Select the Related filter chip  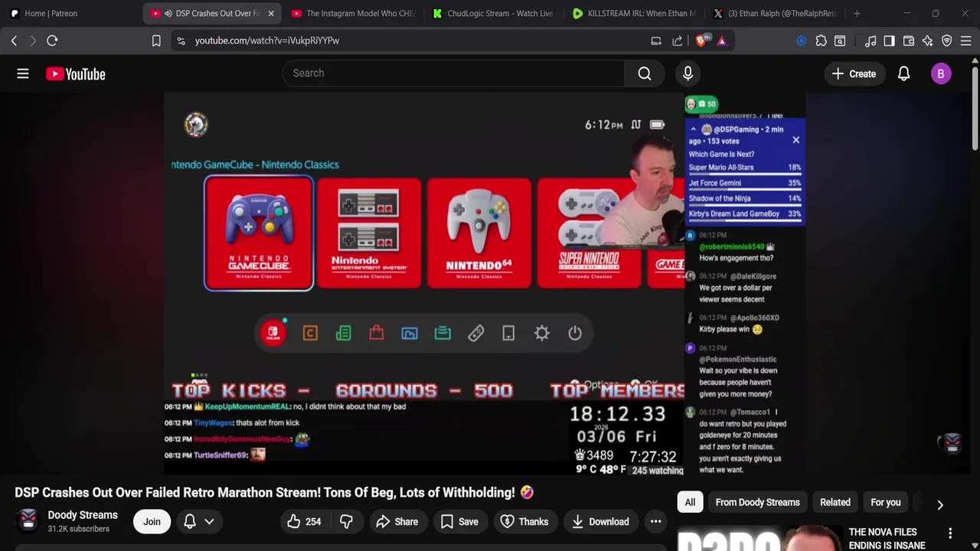835,502
